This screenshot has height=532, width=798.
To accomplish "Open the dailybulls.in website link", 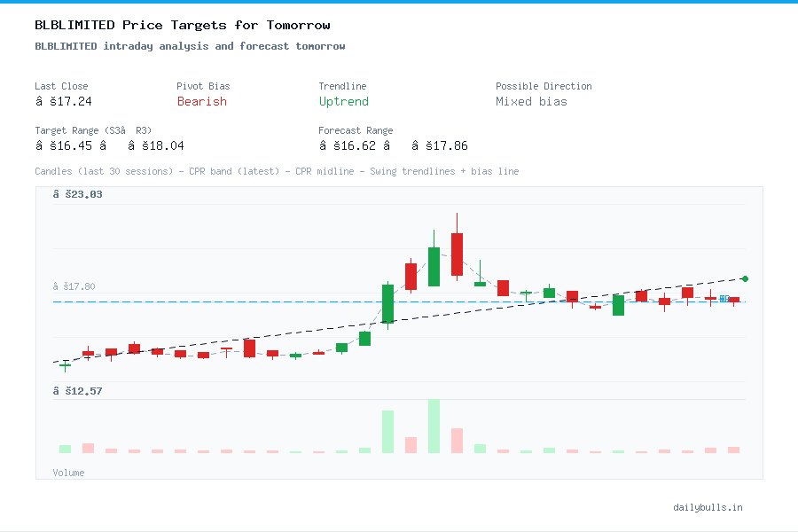I will tap(708, 507).
